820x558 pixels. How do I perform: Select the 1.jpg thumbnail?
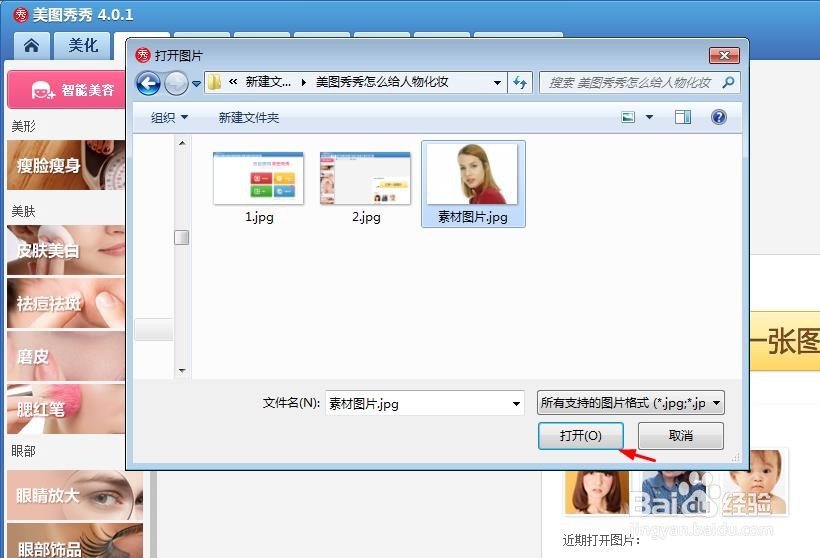tap(258, 178)
